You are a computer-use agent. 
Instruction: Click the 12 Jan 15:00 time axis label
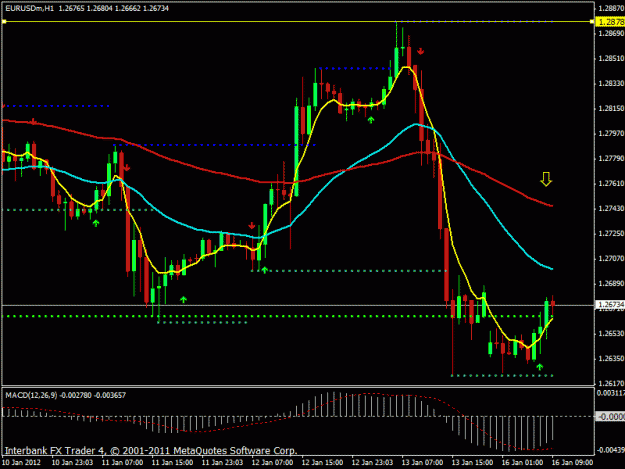coord(322,463)
